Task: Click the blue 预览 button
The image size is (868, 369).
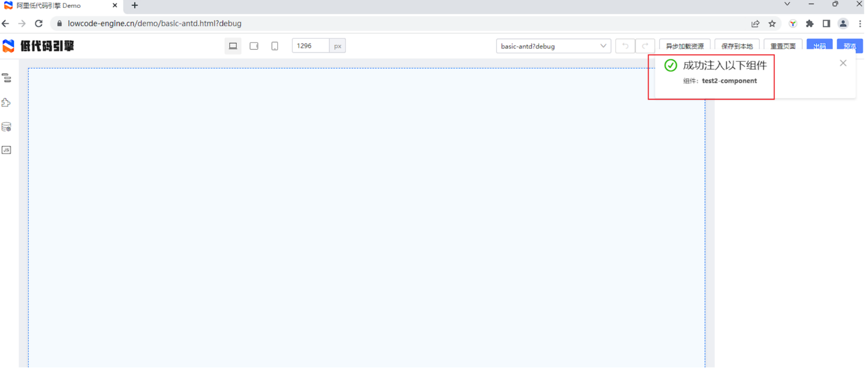Action: [850, 46]
